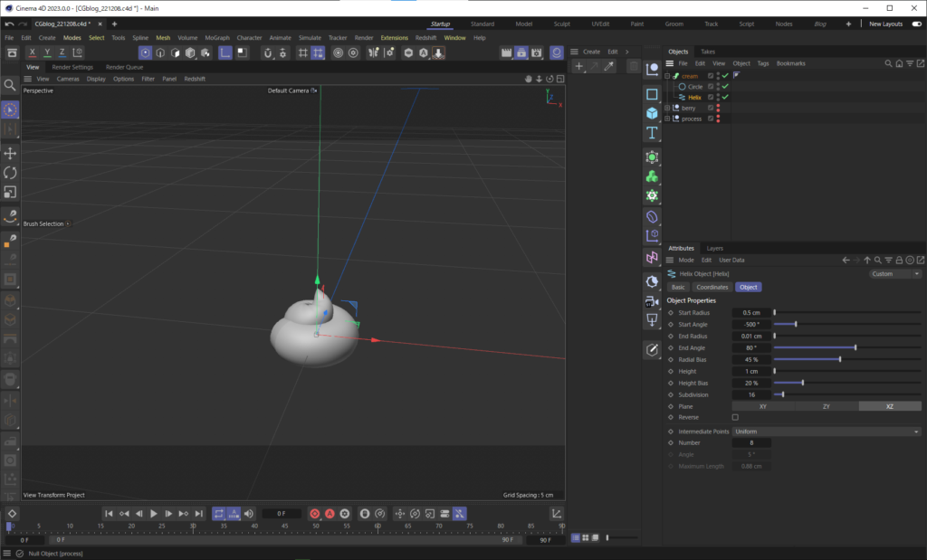Open Render Settings from the top toolbar
Viewport: 927px width, 560px height.
(537, 52)
